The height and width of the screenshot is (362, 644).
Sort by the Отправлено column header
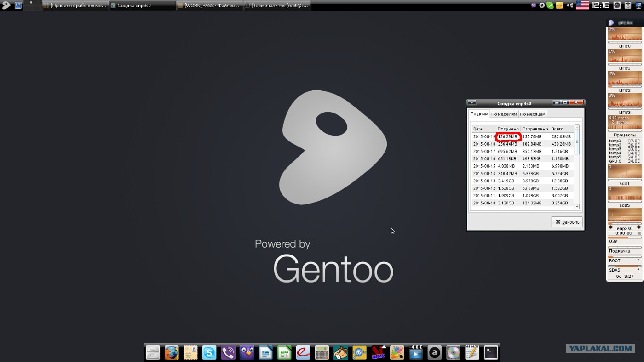[535, 129]
